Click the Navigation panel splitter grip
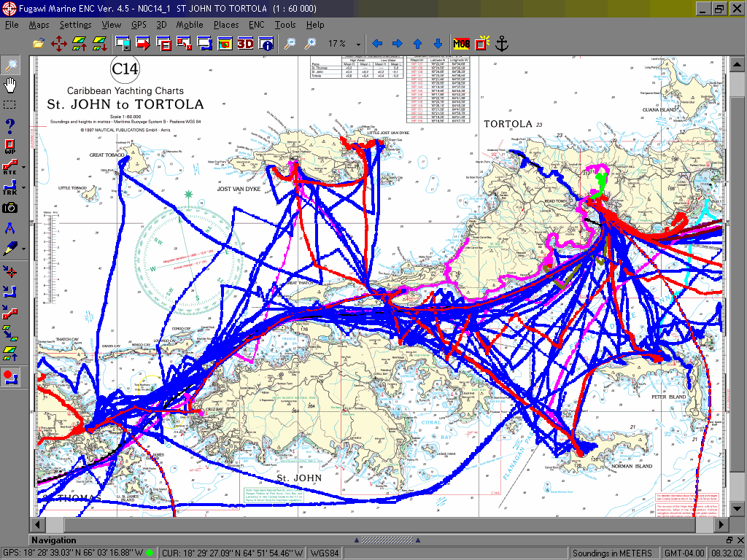Screen dimensions: 747x560 [x=387, y=540]
